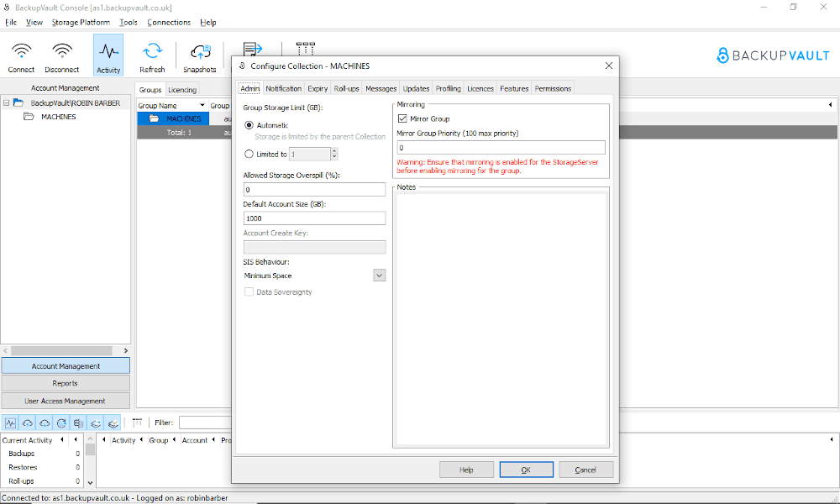Open the View menu
This screenshot has width=840, height=504.
pyautogui.click(x=34, y=23)
